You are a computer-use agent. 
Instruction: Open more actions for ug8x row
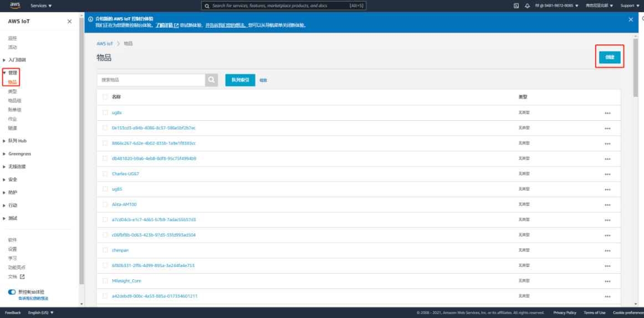pyautogui.click(x=607, y=113)
